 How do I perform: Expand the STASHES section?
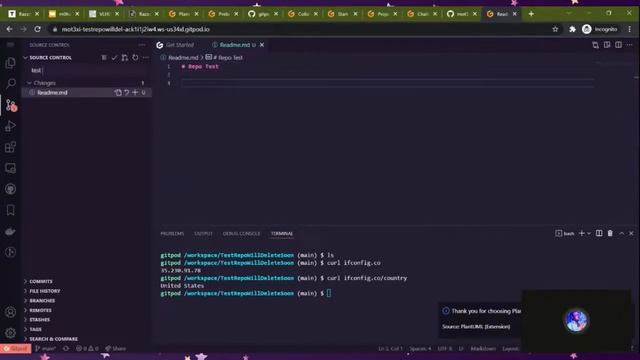click(x=39, y=320)
